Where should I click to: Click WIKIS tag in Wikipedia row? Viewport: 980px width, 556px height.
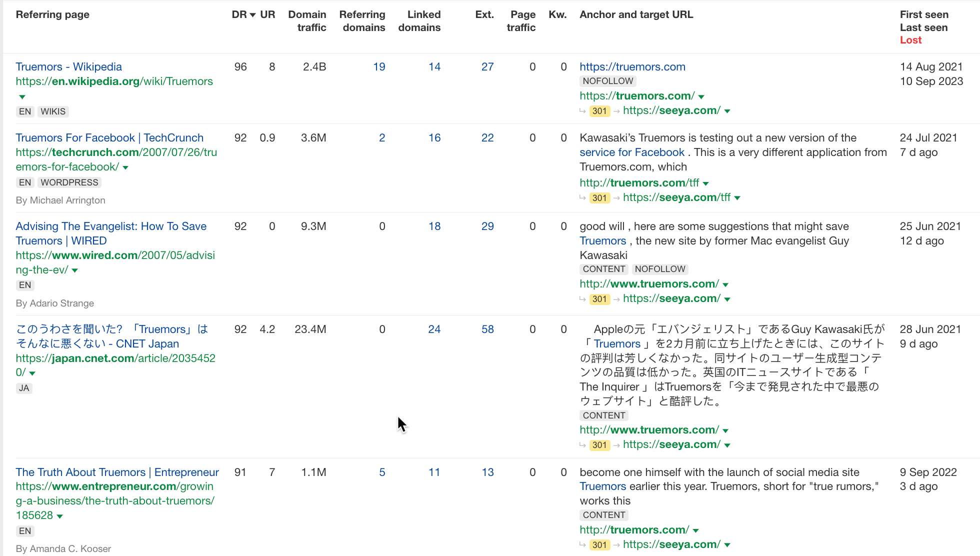pos(53,111)
